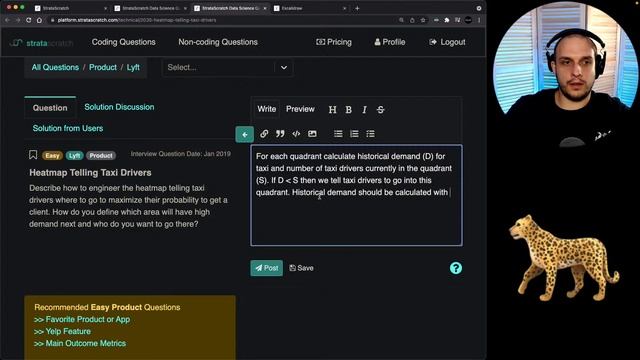Open the Solution from Users tab
The height and width of the screenshot is (360, 640).
tap(68, 128)
